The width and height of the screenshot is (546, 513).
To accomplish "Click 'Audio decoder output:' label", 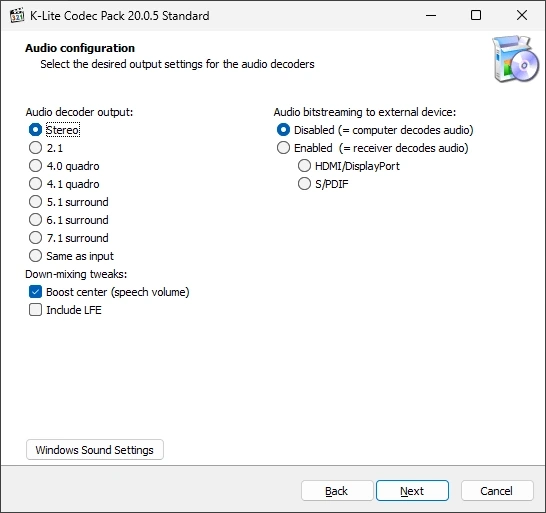I will [79, 112].
